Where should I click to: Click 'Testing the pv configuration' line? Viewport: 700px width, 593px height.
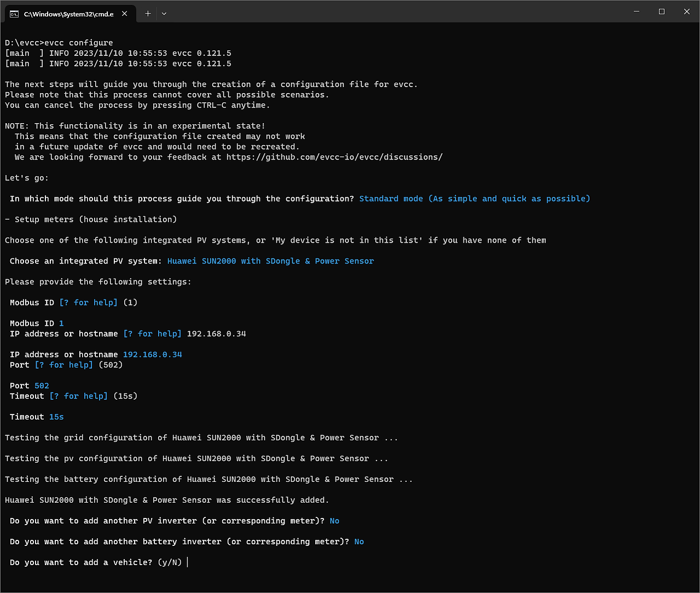click(x=196, y=459)
